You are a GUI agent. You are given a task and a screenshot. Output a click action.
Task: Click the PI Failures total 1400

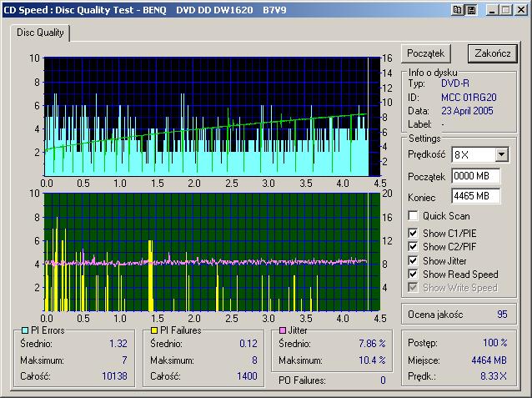247,376
